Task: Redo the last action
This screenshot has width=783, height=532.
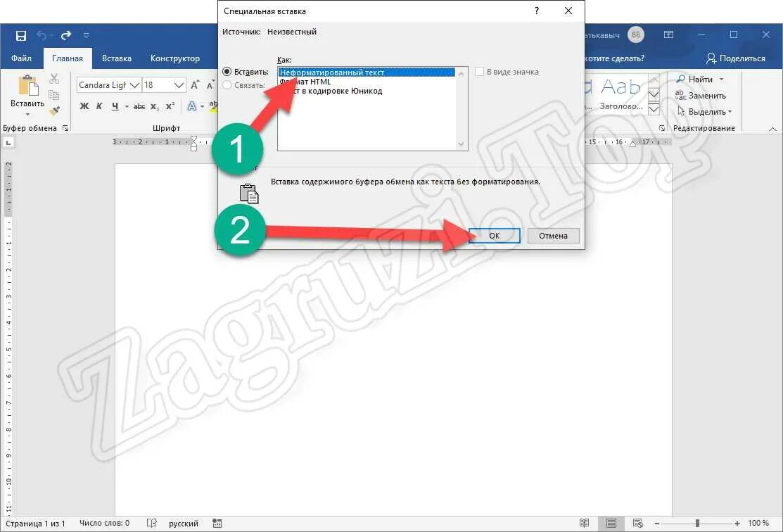Action: pos(65,35)
